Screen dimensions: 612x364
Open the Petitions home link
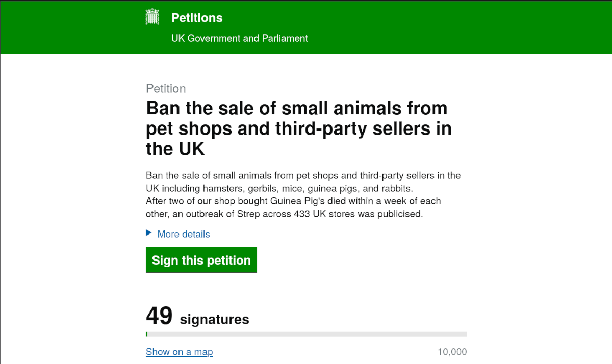coord(197,18)
